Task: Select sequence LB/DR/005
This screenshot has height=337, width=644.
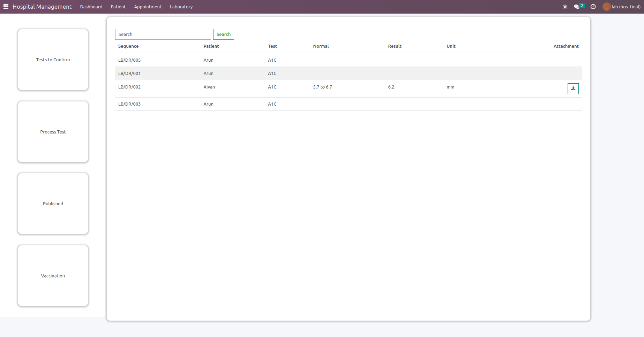Action: (129, 60)
